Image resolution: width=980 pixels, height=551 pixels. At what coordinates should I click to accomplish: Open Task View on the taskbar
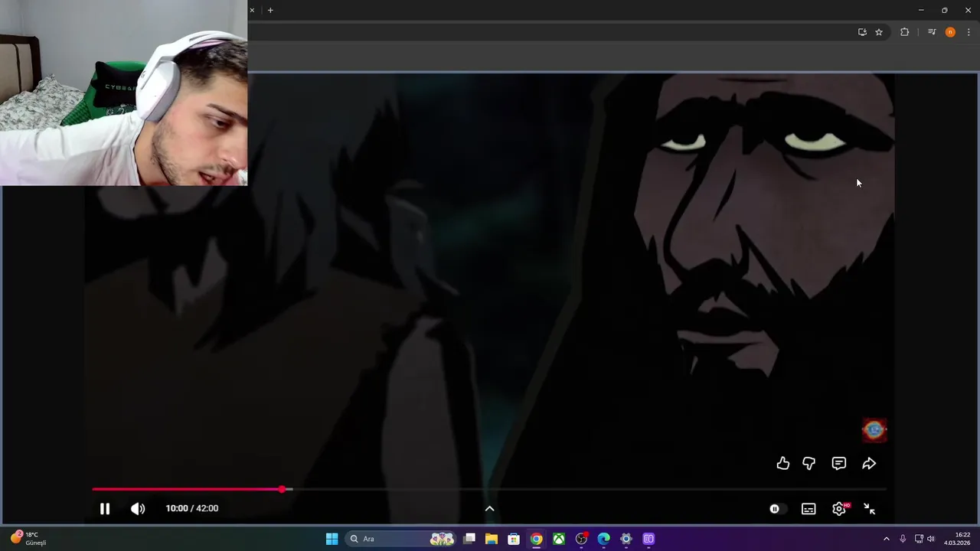469,539
